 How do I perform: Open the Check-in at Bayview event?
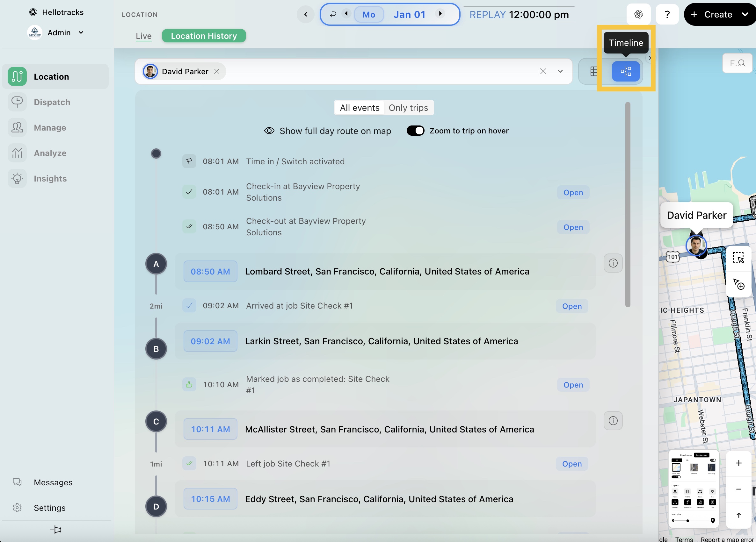click(x=573, y=193)
